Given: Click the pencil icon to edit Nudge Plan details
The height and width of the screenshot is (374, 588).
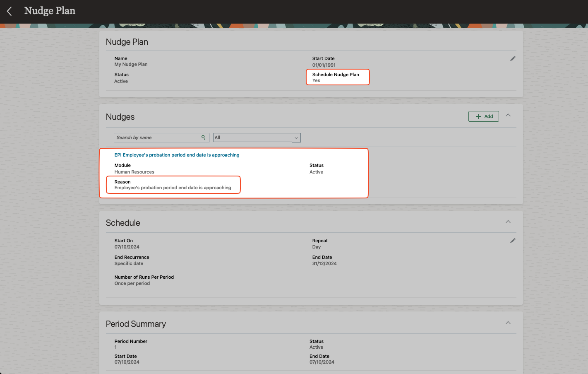Looking at the screenshot, I should point(513,59).
